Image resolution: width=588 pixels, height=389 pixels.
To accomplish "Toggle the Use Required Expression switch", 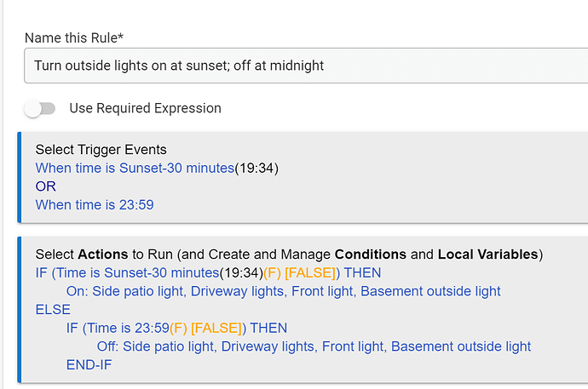I will 39,108.
